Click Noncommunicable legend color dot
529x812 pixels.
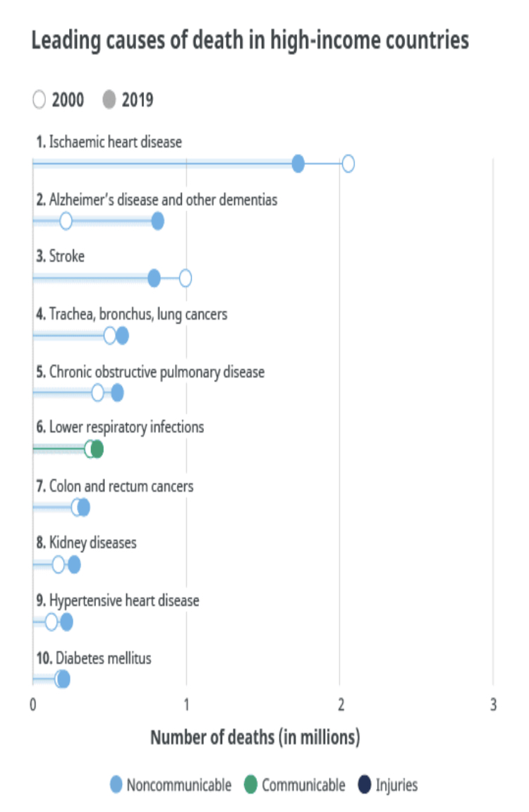(116, 784)
